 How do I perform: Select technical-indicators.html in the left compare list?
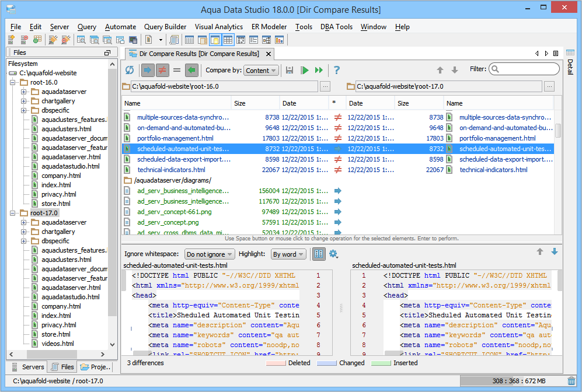coord(171,170)
